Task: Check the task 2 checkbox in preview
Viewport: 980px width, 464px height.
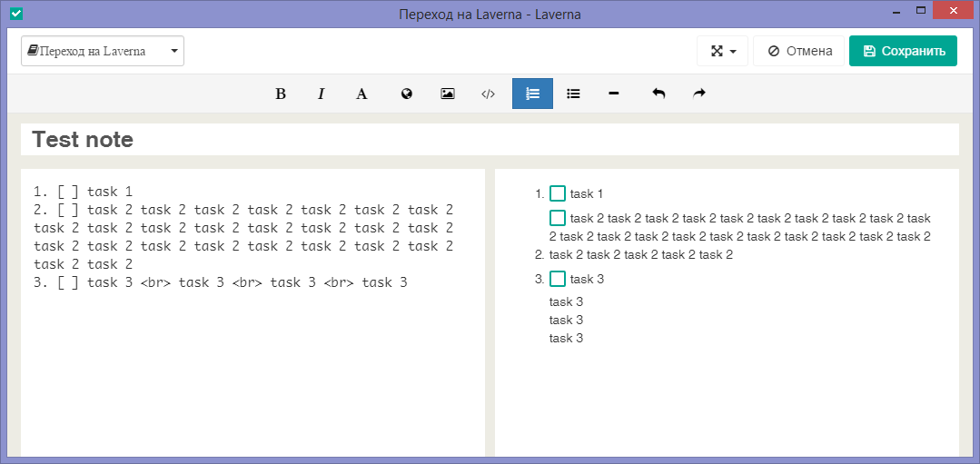Action: 558,218
